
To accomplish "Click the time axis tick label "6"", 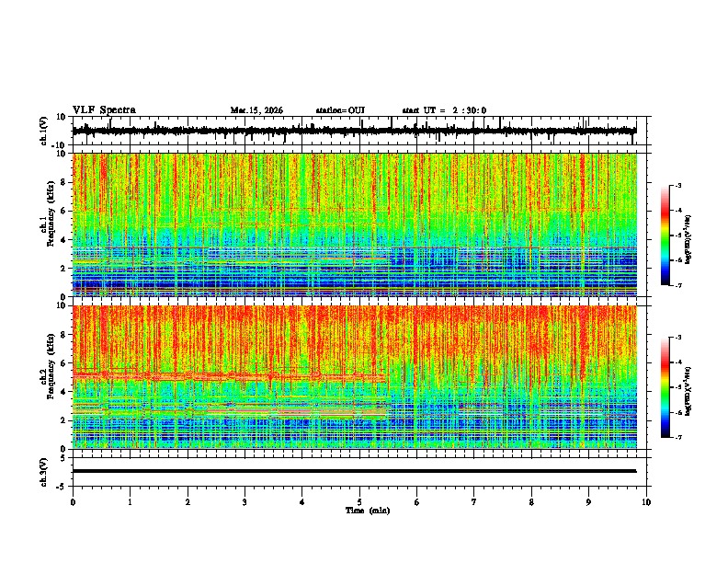I will pyautogui.click(x=417, y=502).
